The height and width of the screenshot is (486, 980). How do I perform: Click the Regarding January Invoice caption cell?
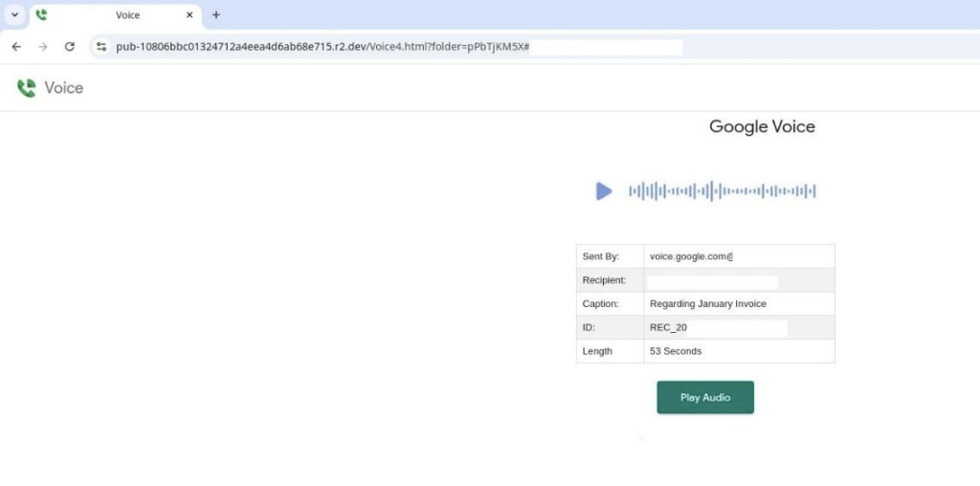pos(708,303)
